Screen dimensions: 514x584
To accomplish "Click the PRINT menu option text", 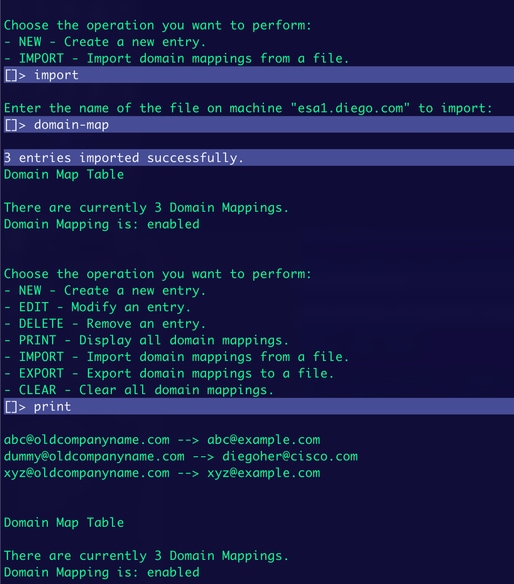I will click(x=146, y=340).
